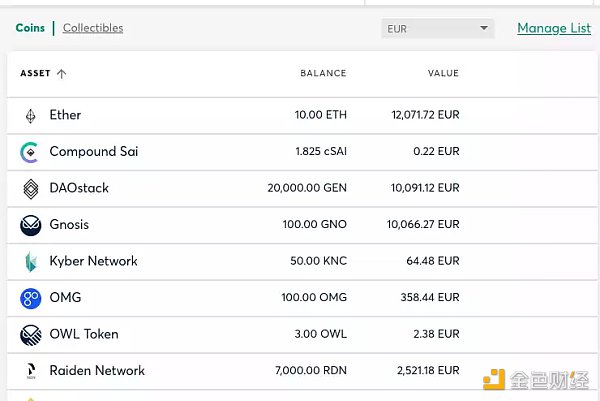Click the Compound Sai token icon
Viewport: 600px width, 401px height.
(30, 152)
